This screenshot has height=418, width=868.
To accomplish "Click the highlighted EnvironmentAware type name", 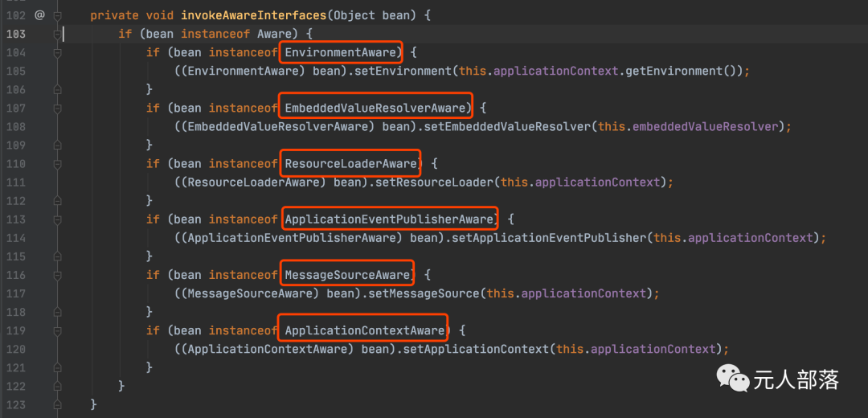I will click(x=341, y=52).
